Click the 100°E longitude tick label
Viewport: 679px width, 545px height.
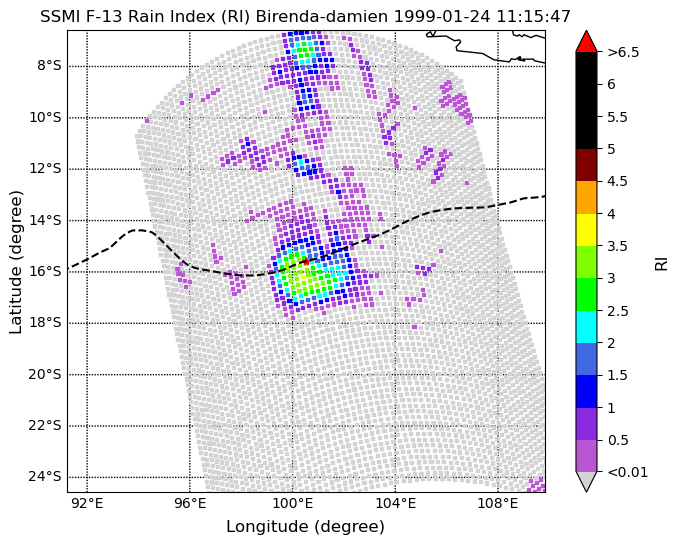coord(293,504)
